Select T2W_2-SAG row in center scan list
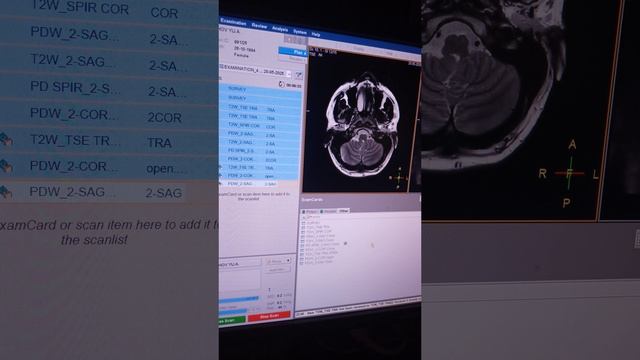 260,143
